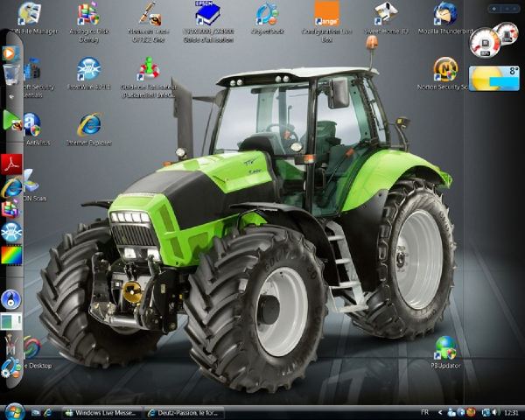Screen dimensions: 525x420
Task: Open the PBUpdator desktop shortcut
Action: click(445, 353)
